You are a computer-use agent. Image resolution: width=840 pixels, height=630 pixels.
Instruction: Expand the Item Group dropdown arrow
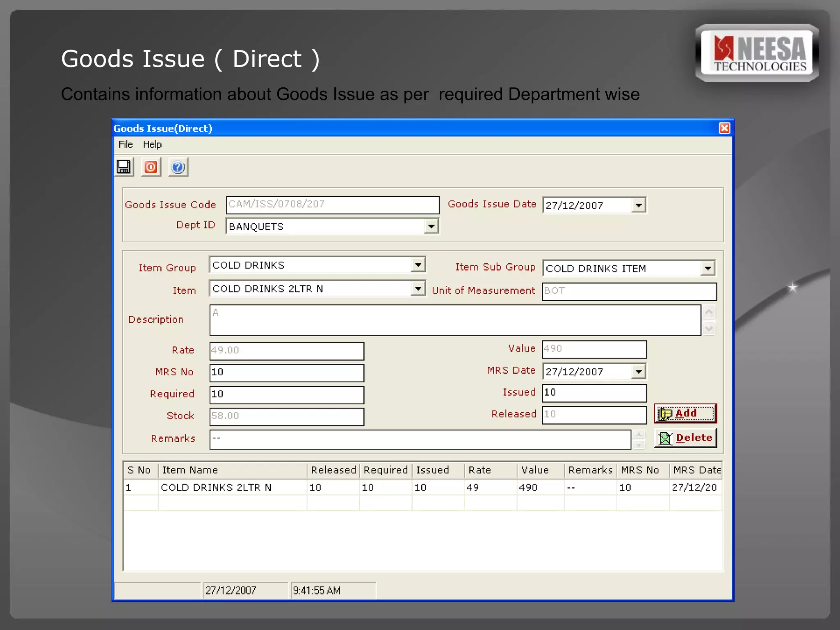418,265
